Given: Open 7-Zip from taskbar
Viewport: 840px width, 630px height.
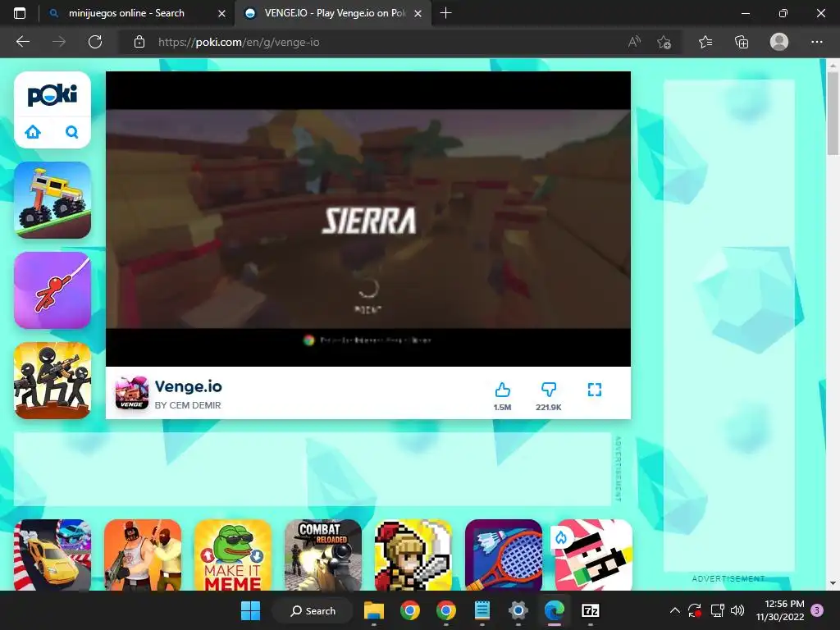Looking at the screenshot, I should pyautogui.click(x=591, y=610).
